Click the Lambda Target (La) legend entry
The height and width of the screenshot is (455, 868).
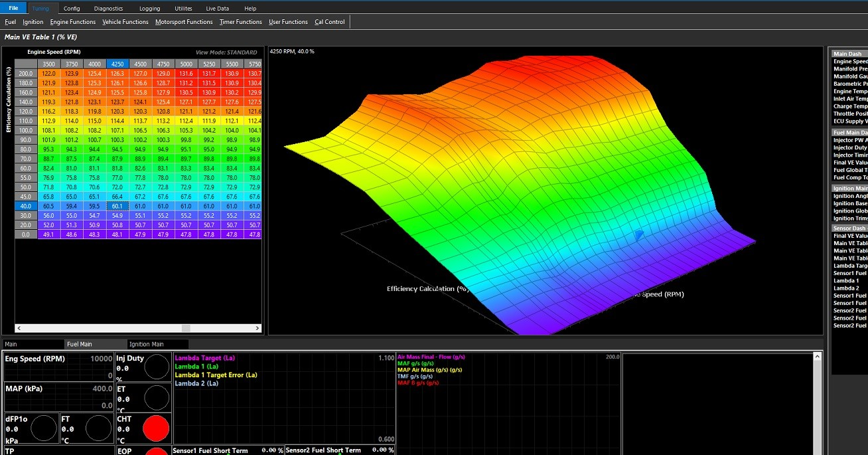click(204, 358)
